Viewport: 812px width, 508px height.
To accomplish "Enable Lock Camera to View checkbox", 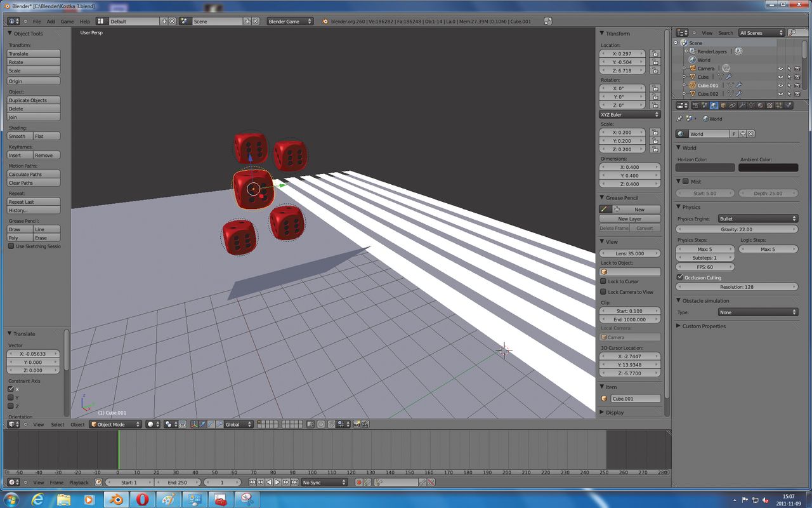I will [x=603, y=292].
